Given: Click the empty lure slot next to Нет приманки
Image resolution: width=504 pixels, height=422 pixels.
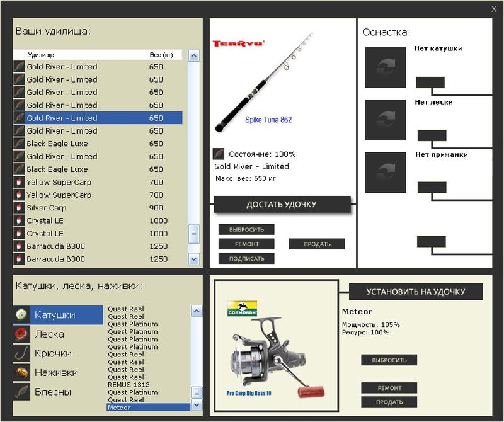Looking at the screenshot, I should coord(386,173).
